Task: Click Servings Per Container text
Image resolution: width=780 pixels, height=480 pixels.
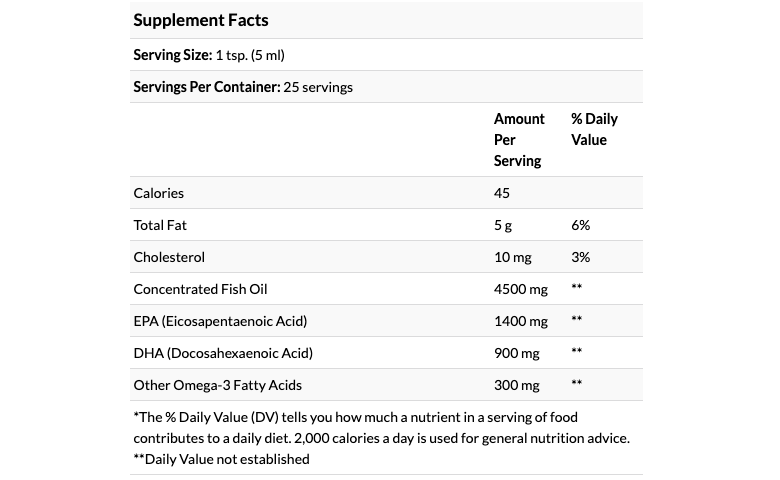Action: tap(243, 87)
